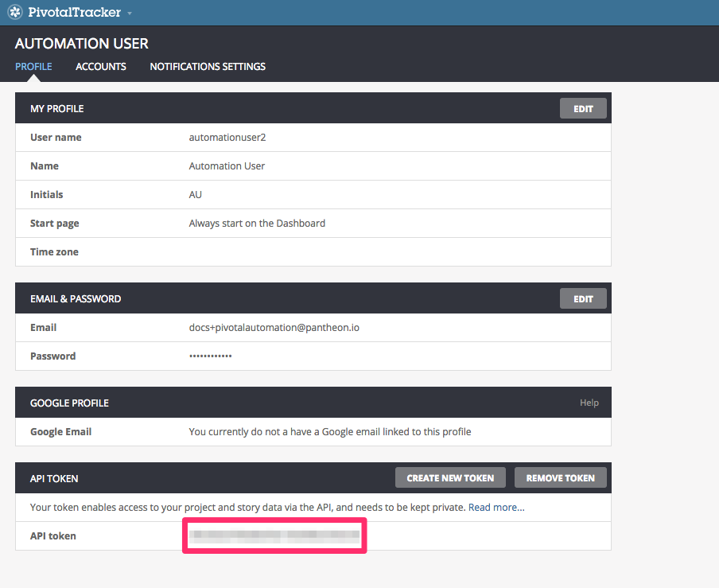The width and height of the screenshot is (719, 588).
Task: Select the blurred API token value
Action: tap(274, 536)
